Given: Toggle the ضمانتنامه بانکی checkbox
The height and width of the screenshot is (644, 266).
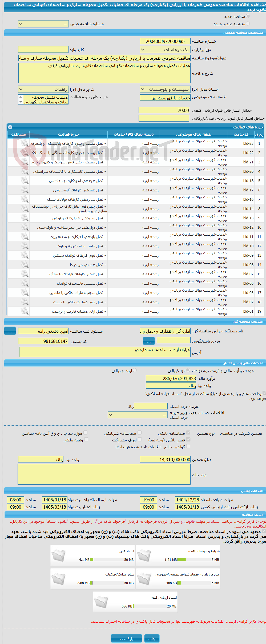Looking at the screenshot, I should [x=188, y=433].
